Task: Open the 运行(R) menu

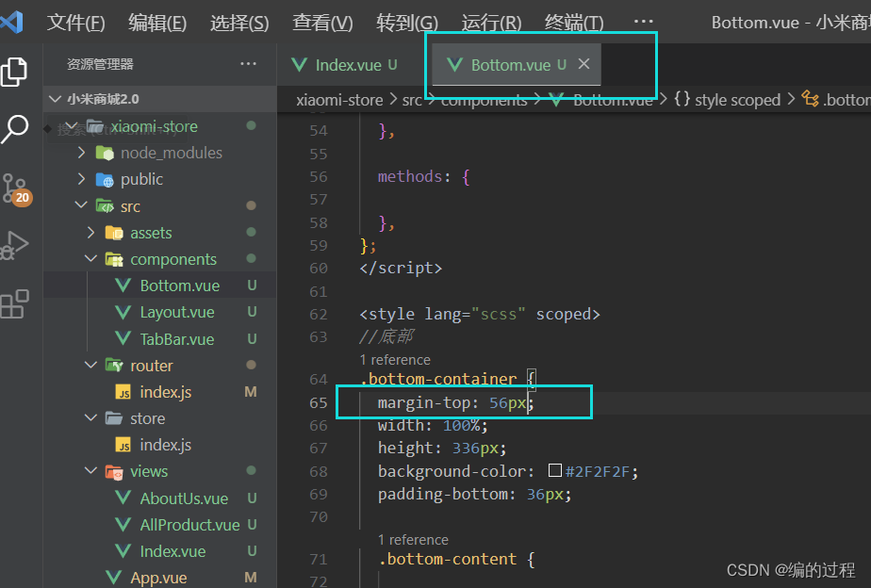Action: [492, 23]
